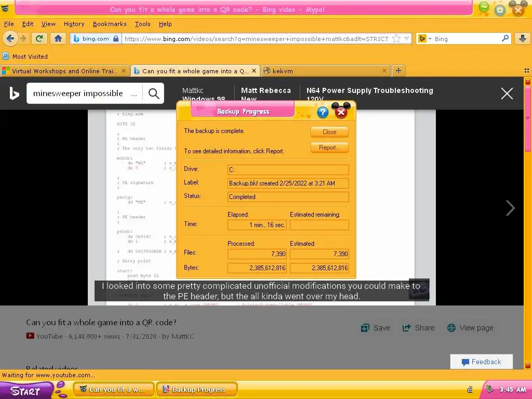
Task: Share the video
Action: (418, 328)
